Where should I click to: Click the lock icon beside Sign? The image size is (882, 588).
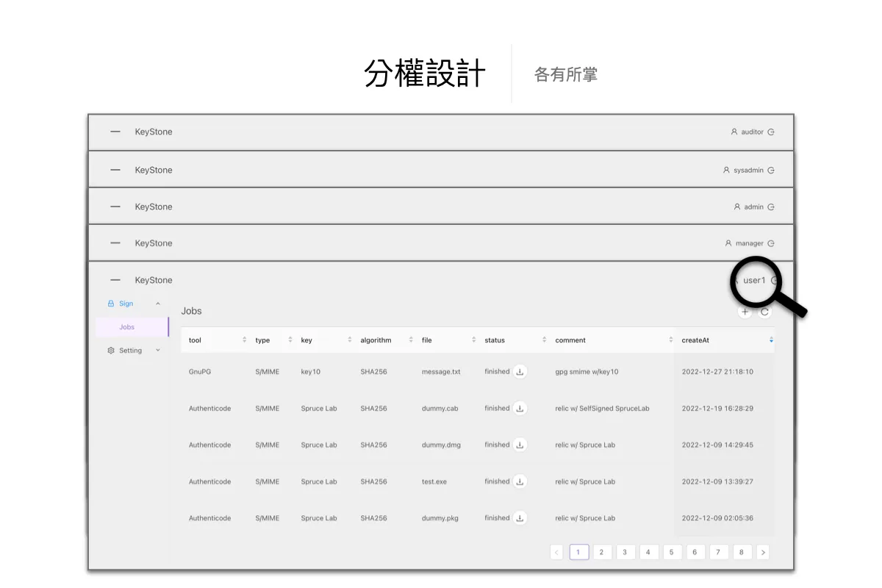pyautogui.click(x=111, y=303)
